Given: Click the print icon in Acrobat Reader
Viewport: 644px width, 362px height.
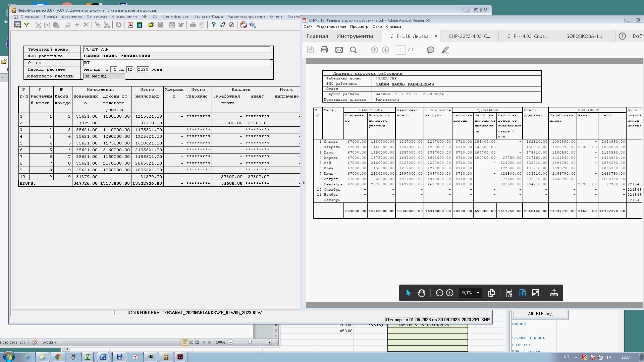Looking at the screenshot, I should tap(324, 50).
